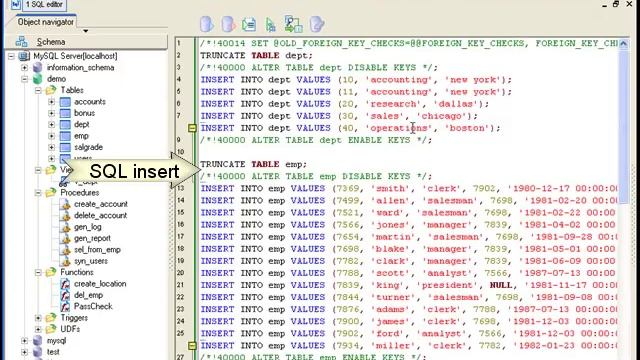Screen dimensions: 640x360
Task: Click the mysql database icon
Action: point(38,340)
